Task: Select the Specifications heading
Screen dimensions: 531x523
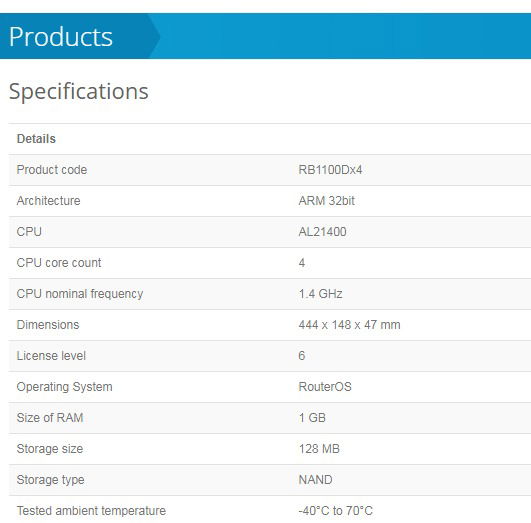Action: [79, 91]
